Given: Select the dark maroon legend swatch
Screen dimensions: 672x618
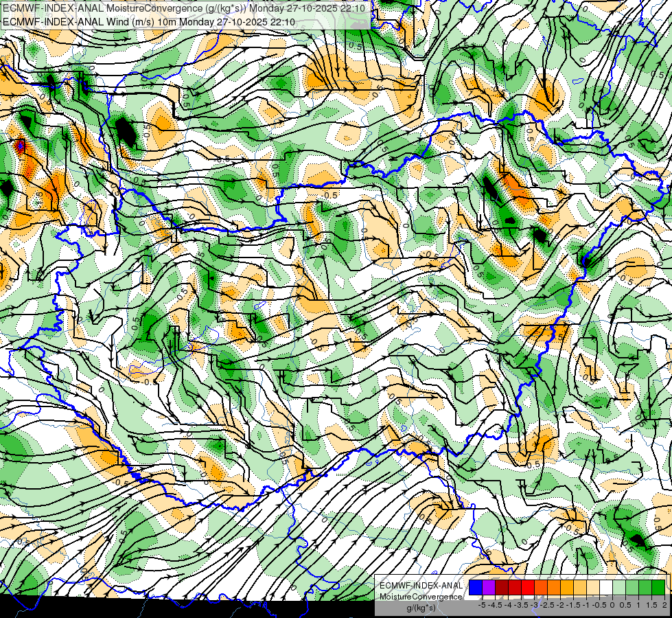Looking at the screenshot, I should pos(502,588).
